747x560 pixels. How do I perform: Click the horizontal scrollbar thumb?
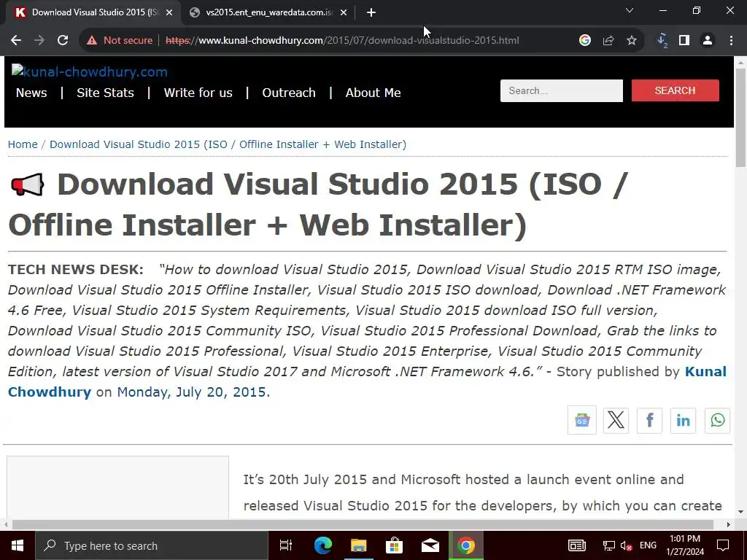tap(363, 525)
